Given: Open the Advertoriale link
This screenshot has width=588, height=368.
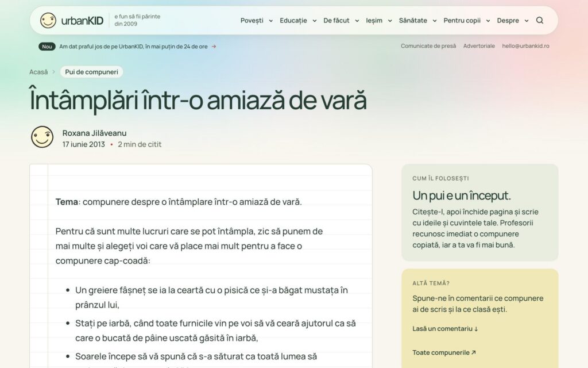Looking at the screenshot, I should (479, 46).
